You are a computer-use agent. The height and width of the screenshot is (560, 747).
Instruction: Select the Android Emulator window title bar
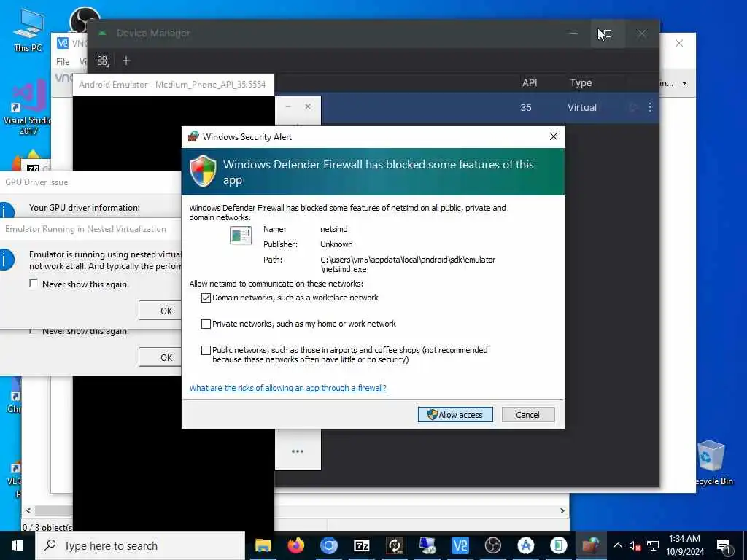173,85
